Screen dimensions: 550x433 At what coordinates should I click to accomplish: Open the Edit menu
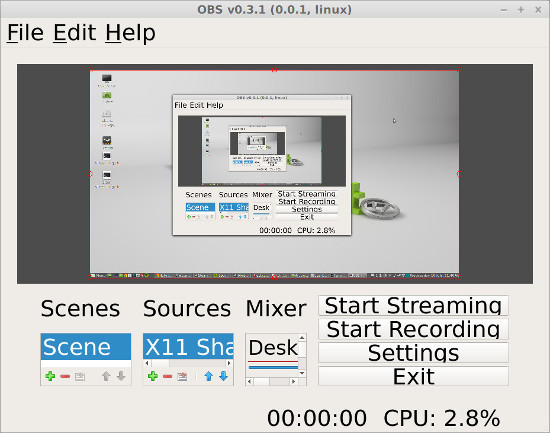(x=74, y=33)
